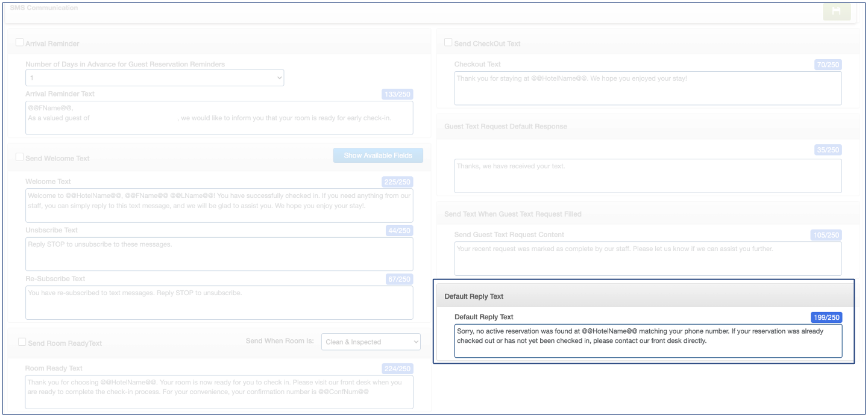Click the Send Text When Guest Text Request Filled header

pyautogui.click(x=648, y=214)
